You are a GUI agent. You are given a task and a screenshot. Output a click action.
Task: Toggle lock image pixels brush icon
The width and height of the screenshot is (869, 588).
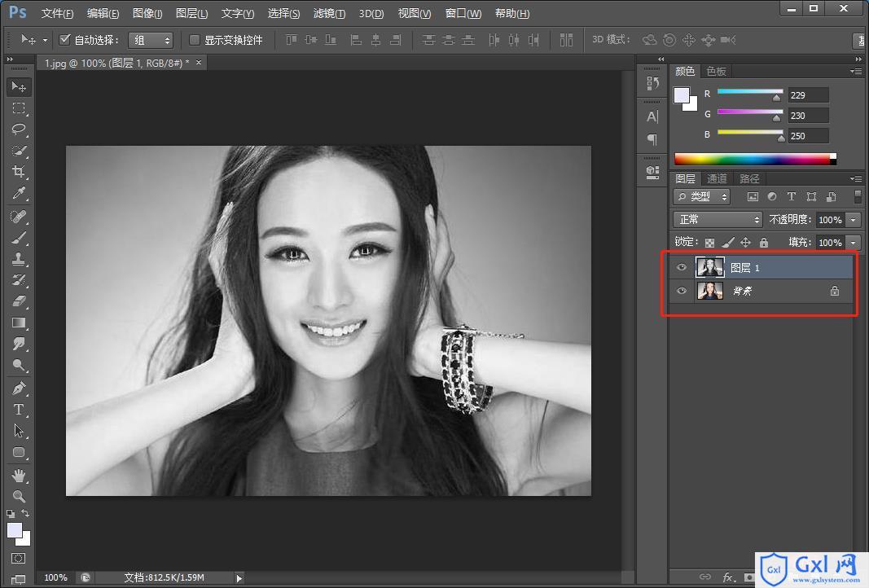click(727, 242)
